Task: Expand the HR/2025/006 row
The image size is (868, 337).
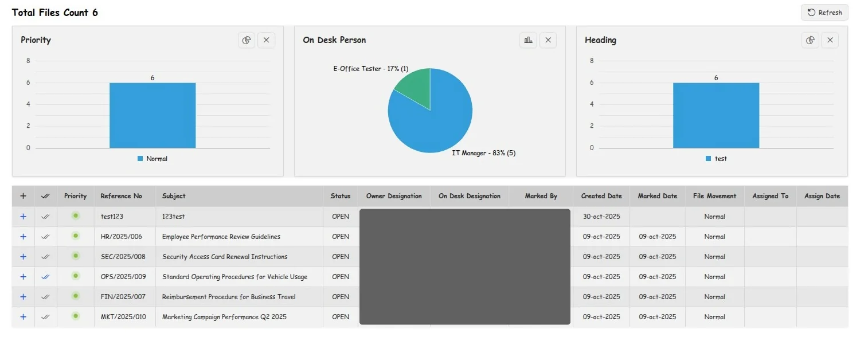Action: tap(23, 237)
